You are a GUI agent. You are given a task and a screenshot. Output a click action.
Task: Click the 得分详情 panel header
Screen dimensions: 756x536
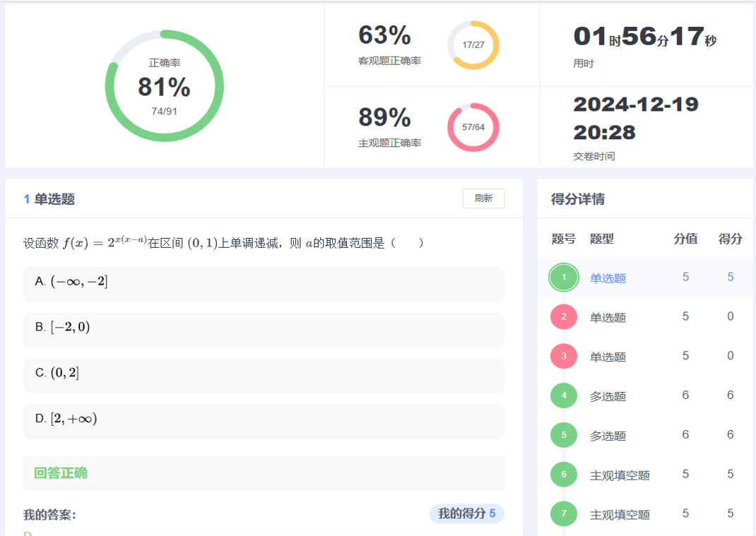(x=577, y=199)
